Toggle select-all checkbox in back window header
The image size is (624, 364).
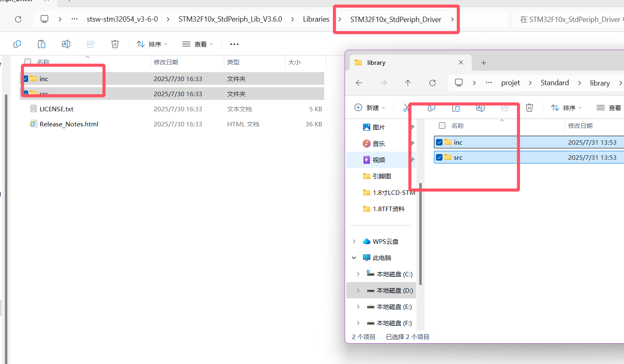point(28,62)
